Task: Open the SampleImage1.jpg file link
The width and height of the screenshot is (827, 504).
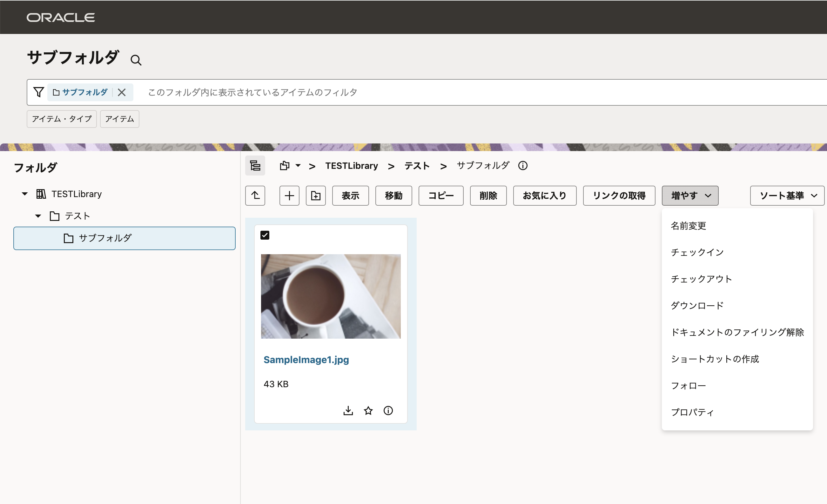Action: pos(306,360)
